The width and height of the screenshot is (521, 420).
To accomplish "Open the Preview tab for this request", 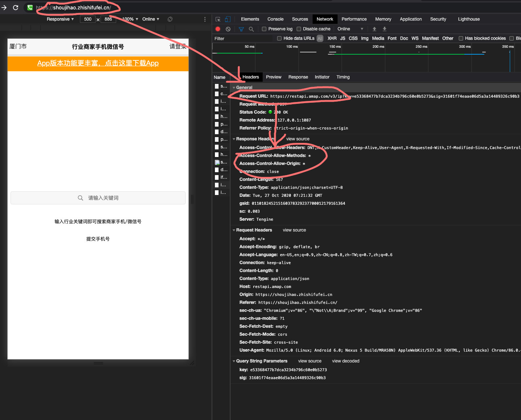I will pos(274,77).
